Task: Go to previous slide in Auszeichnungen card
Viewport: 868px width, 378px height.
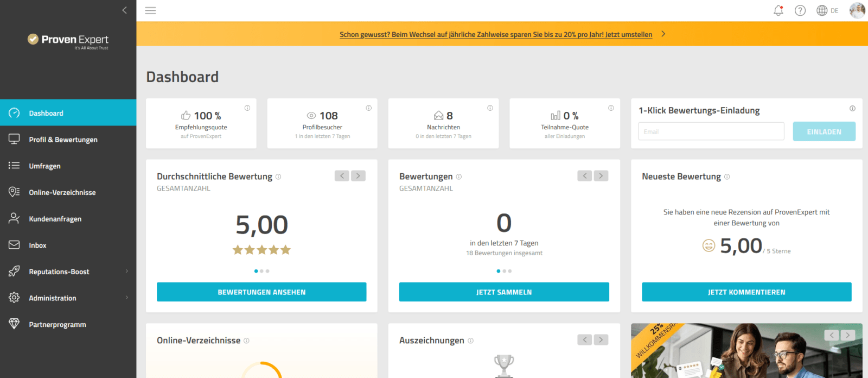Action: pos(584,339)
